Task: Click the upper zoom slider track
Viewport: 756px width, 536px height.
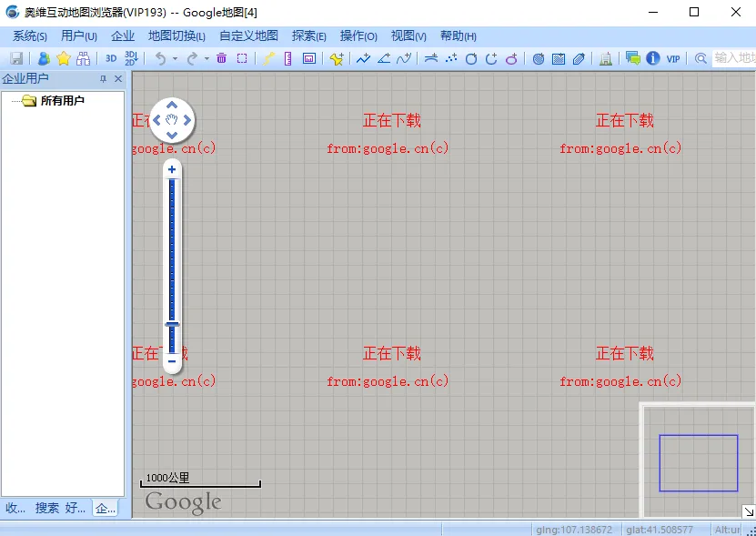Action: click(x=172, y=248)
